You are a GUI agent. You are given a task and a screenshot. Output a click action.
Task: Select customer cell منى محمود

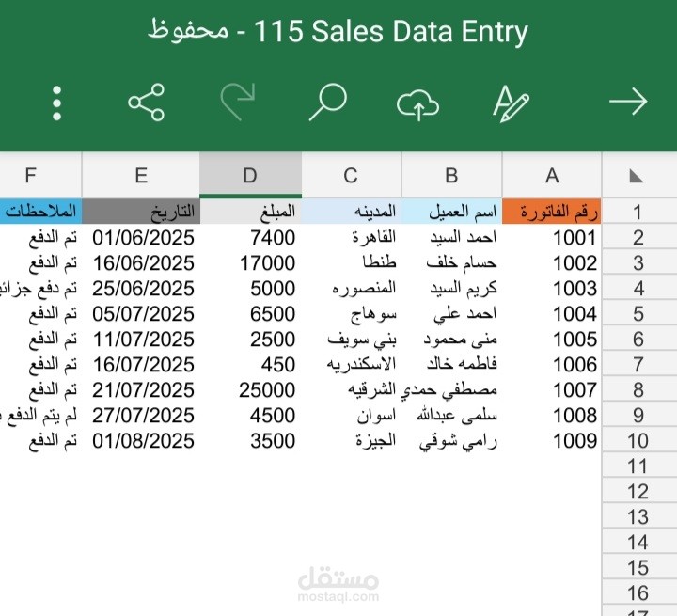[451, 340]
